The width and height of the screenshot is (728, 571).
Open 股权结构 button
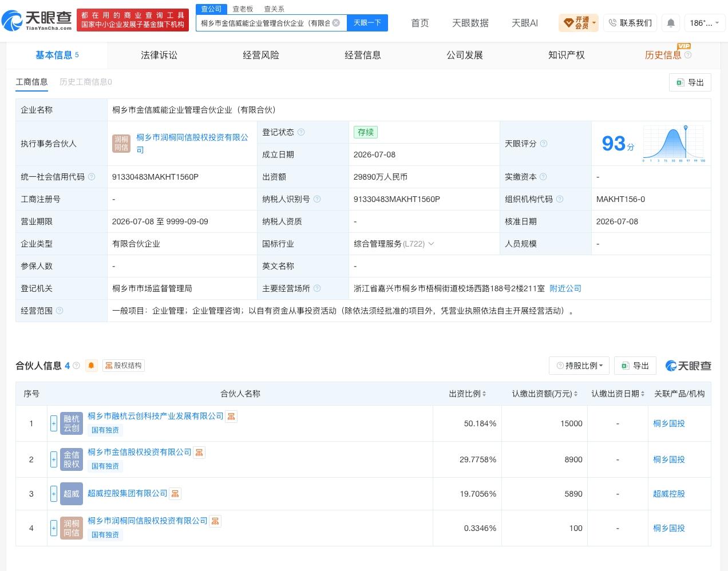click(124, 366)
